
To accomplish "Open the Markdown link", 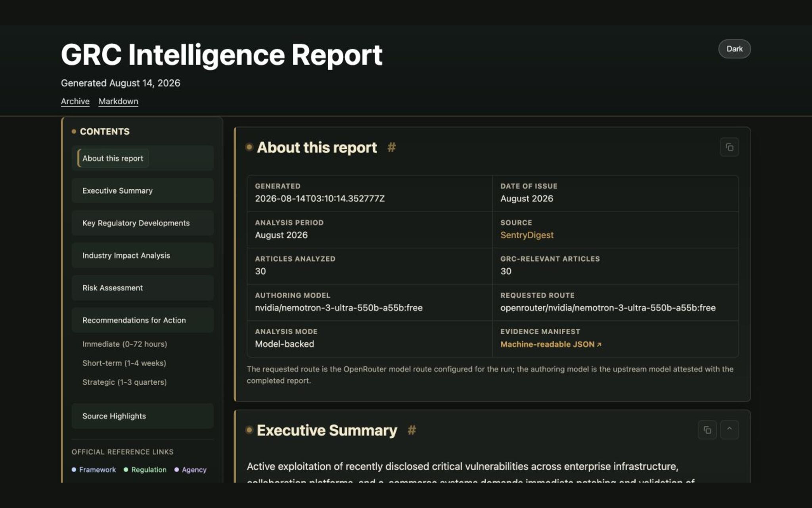I will [118, 101].
